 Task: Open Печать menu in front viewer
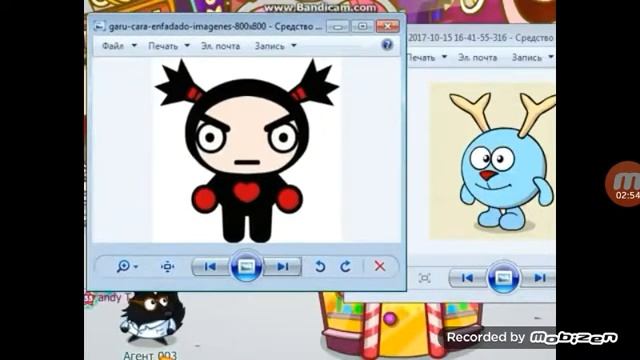coord(163,46)
